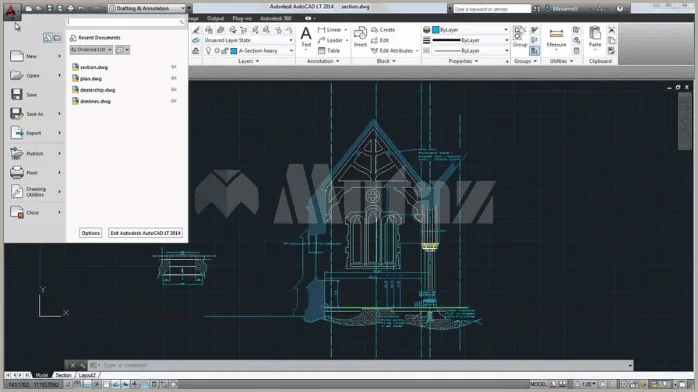Click the New icon in the quick access toolbar
This screenshot has height=392, width=698.
tap(28, 8)
